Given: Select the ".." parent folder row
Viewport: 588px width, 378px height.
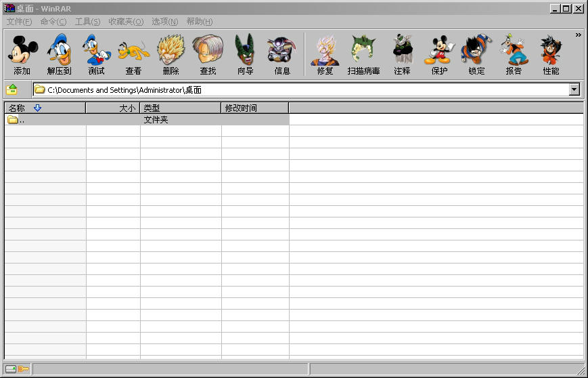Looking at the screenshot, I should pos(147,120).
